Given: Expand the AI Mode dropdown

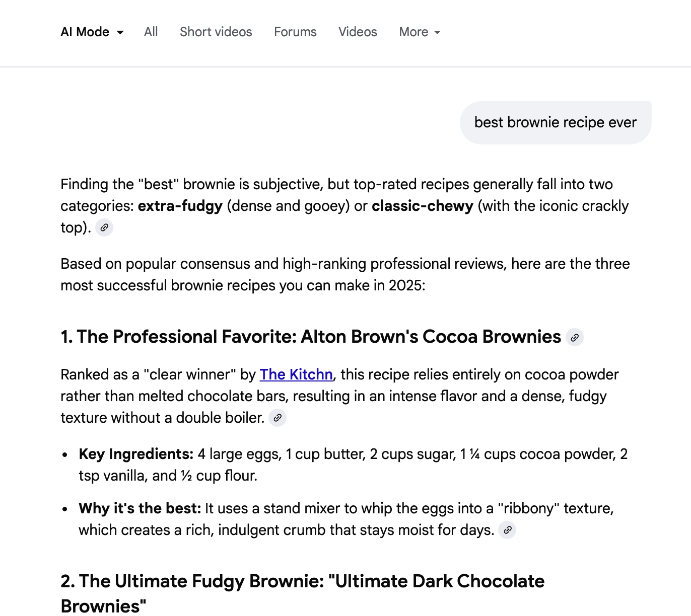Looking at the screenshot, I should (92, 32).
